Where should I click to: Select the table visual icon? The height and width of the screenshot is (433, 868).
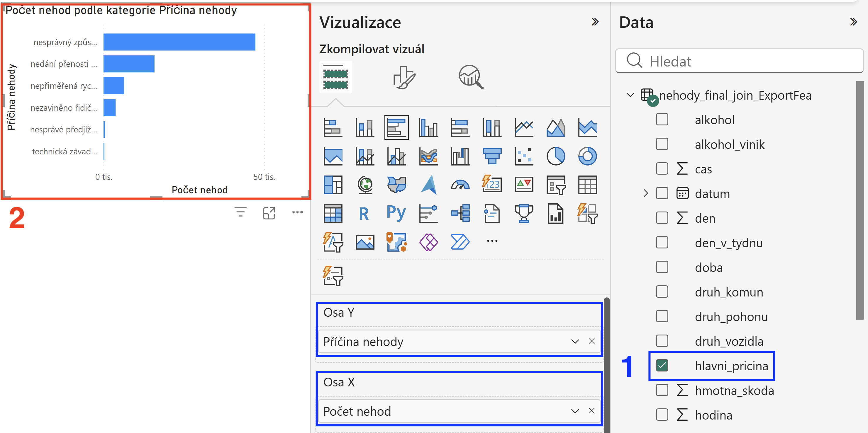coord(587,185)
